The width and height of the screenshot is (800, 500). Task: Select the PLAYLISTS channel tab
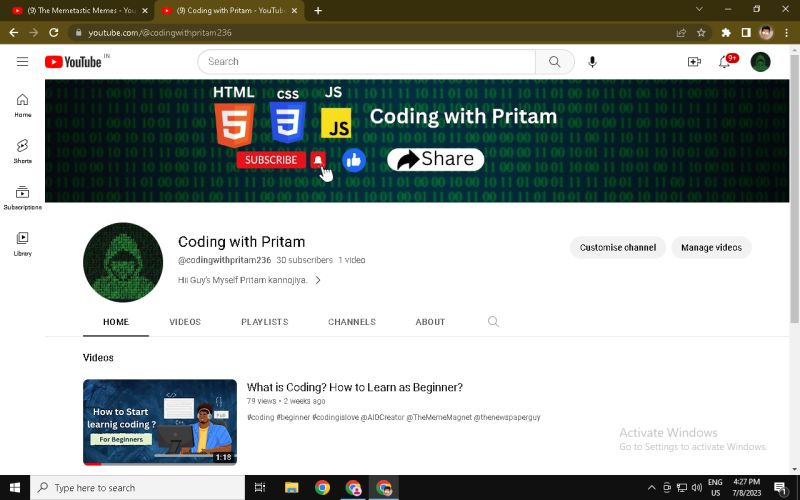tap(265, 322)
